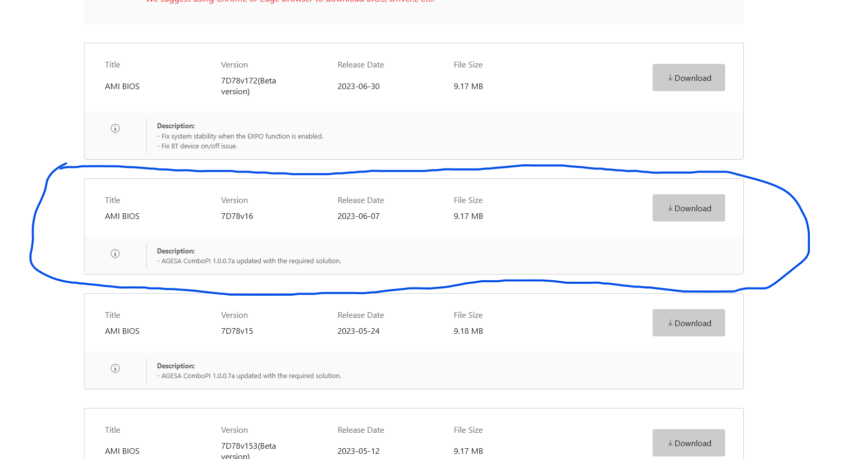
Task: Click info icon for 7D78v172 description
Action: [115, 128]
